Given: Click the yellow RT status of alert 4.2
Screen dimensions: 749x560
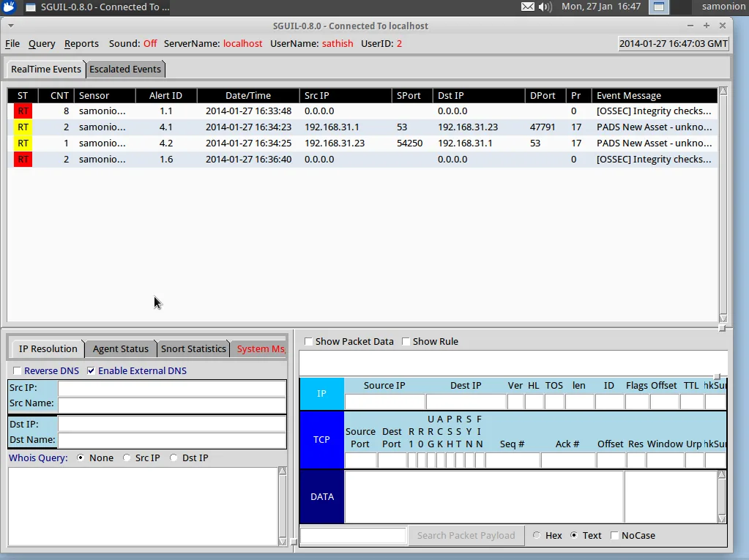Looking at the screenshot, I should [23, 143].
